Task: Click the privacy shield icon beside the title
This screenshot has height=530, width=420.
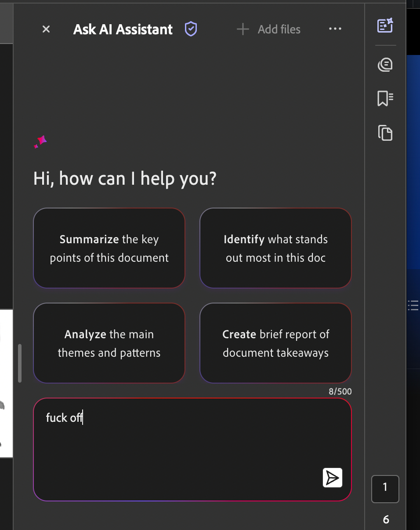Action: [x=191, y=29]
